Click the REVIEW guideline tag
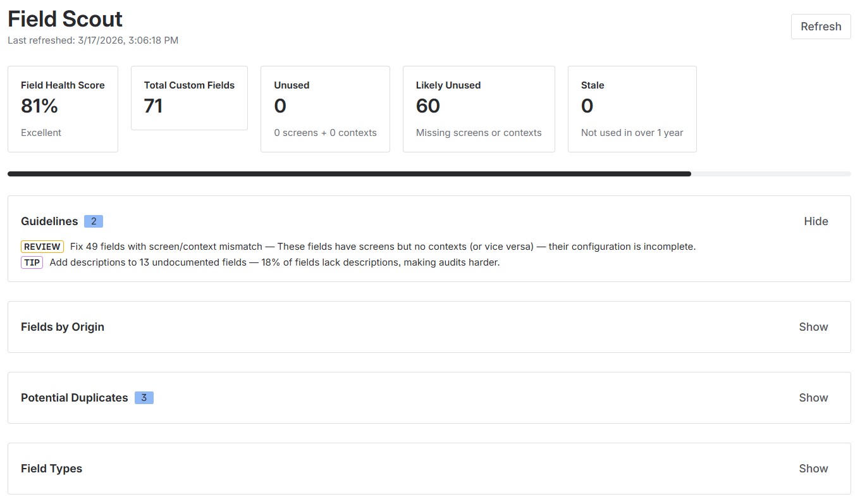The width and height of the screenshot is (860, 504). [x=42, y=247]
